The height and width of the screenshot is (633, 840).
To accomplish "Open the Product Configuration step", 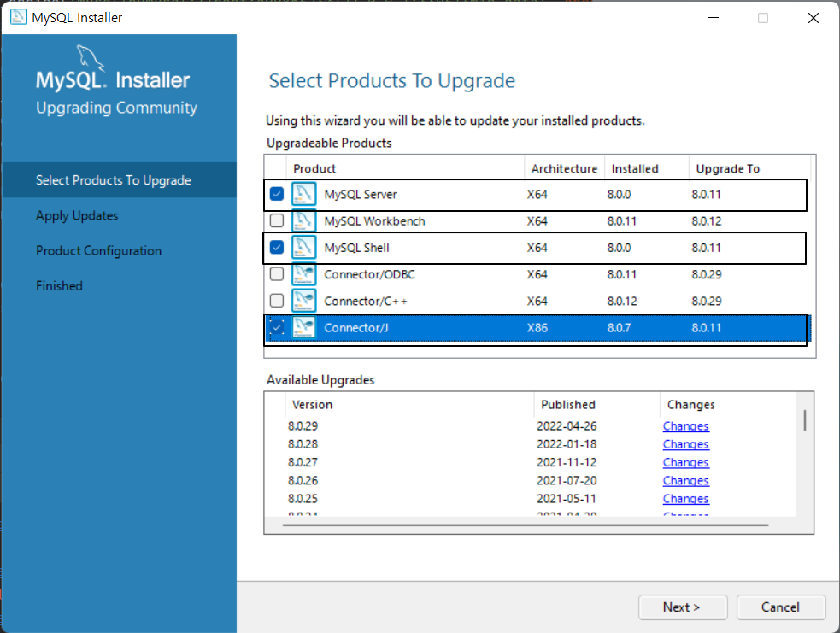I will [98, 250].
